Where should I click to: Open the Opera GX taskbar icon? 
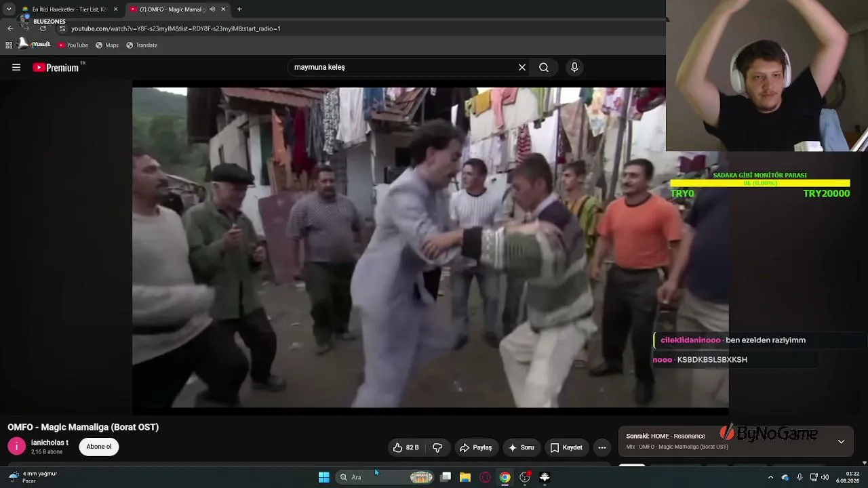point(485,477)
